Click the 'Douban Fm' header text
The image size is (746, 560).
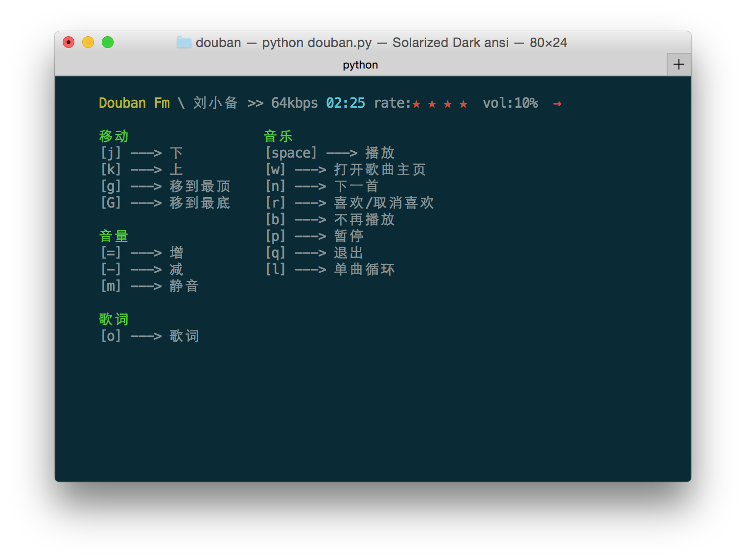point(135,103)
